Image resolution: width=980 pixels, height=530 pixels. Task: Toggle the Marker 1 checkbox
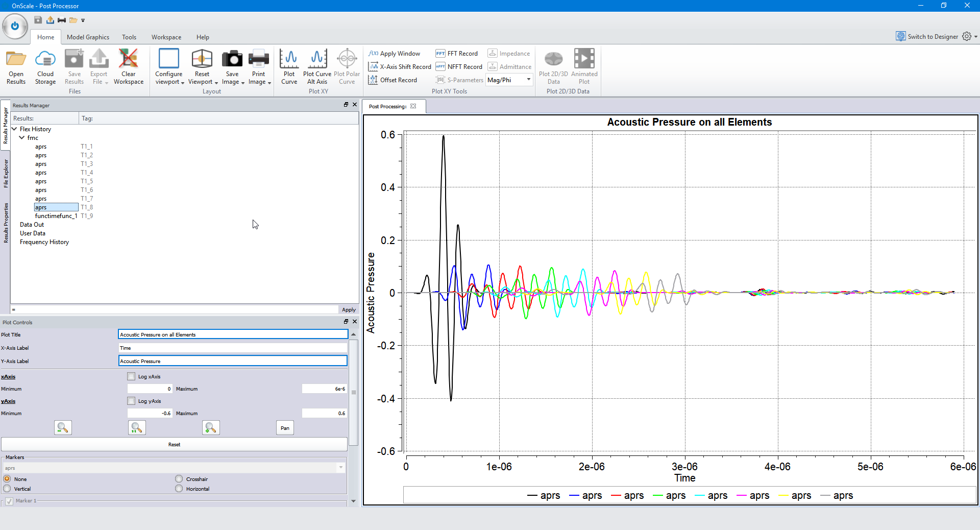tap(9, 501)
